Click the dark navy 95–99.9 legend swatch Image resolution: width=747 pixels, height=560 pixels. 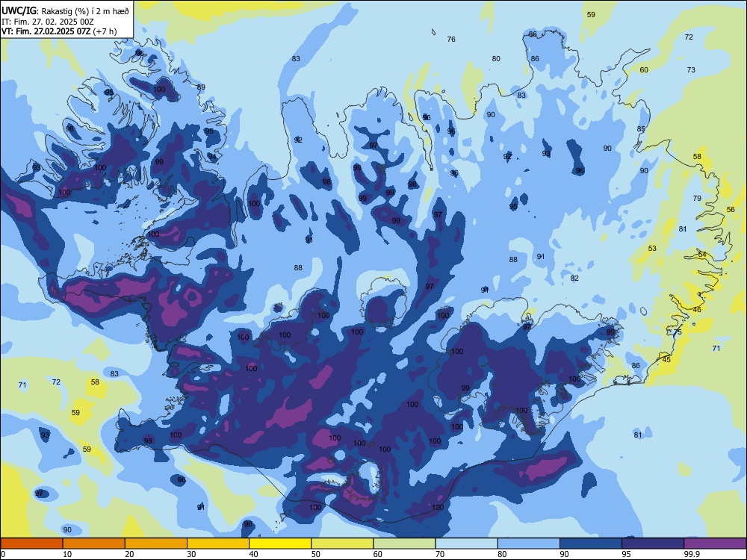tap(653, 544)
